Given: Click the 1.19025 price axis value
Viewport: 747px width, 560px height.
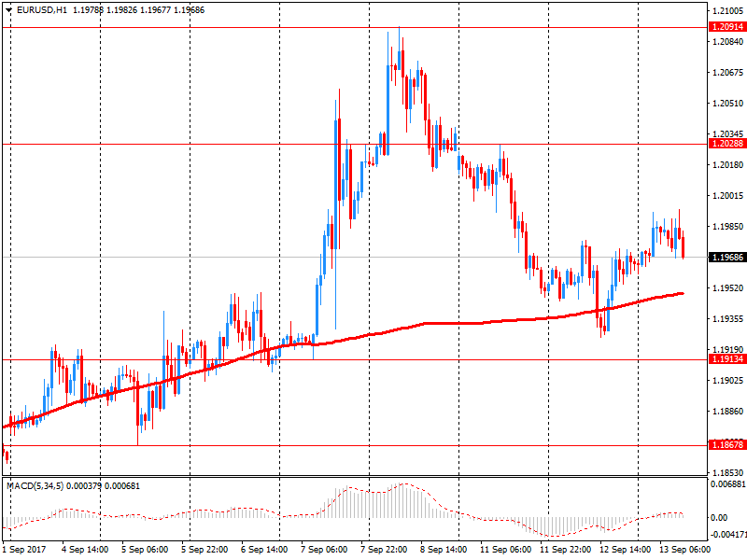Looking at the screenshot, I should coord(727,381).
